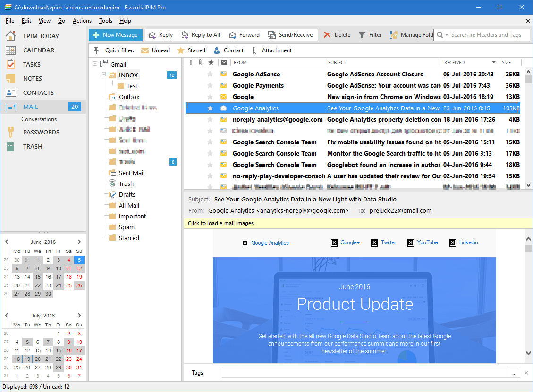Image resolution: width=533 pixels, height=392 pixels.
Task: Select the Sent Mail folder
Action: pyautogui.click(x=132, y=173)
